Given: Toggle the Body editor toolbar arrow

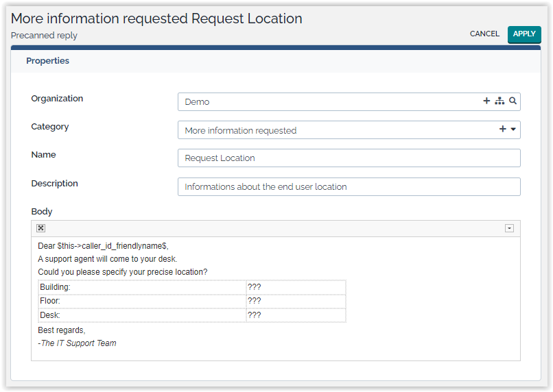Looking at the screenshot, I should click(x=509, y=228).
